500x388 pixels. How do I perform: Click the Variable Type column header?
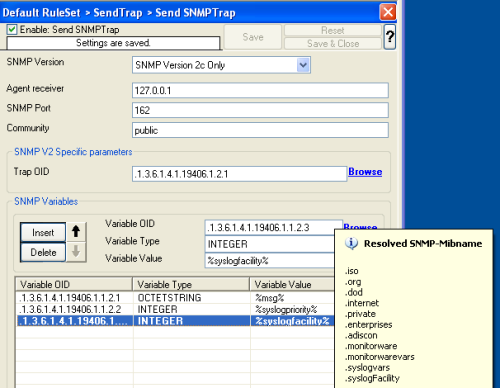pyautogui.click(x=191, y=284)
